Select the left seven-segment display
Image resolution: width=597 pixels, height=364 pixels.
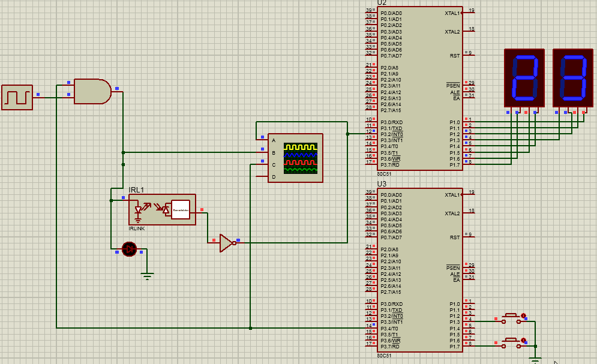click(x=524, y=78)
